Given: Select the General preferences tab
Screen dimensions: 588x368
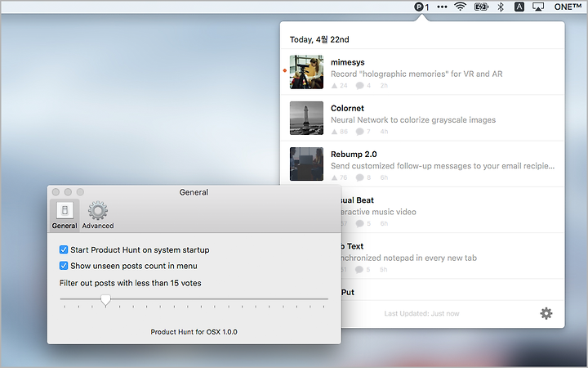Looking at the screenshot, I should (65, 215).
